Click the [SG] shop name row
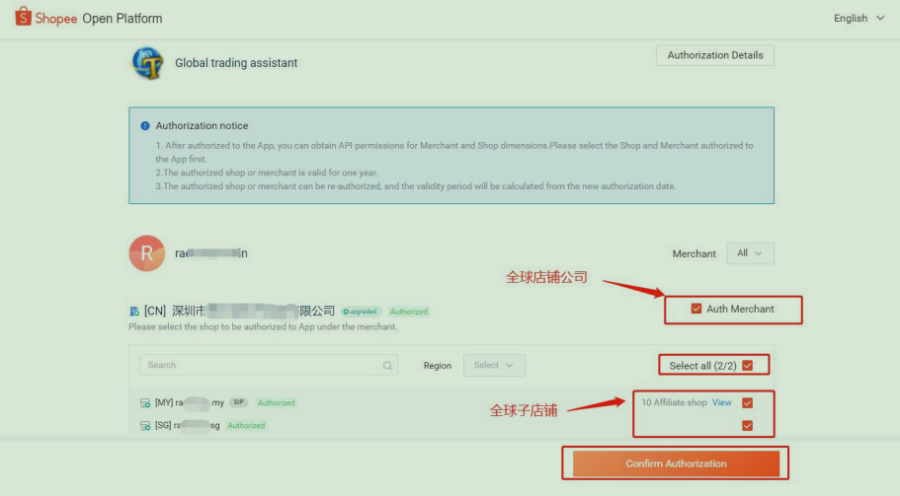Viewport: 900px width, 496px height. pyautogui.click(x=187, y=425)
